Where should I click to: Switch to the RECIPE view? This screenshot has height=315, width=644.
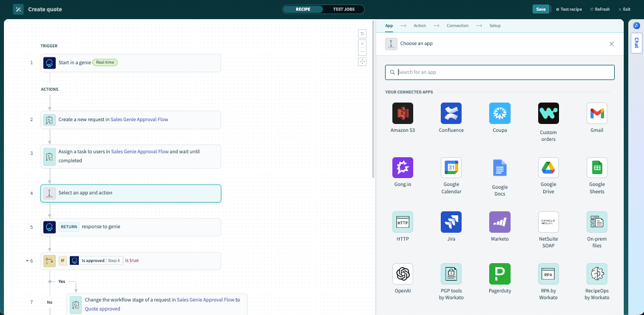303,9
